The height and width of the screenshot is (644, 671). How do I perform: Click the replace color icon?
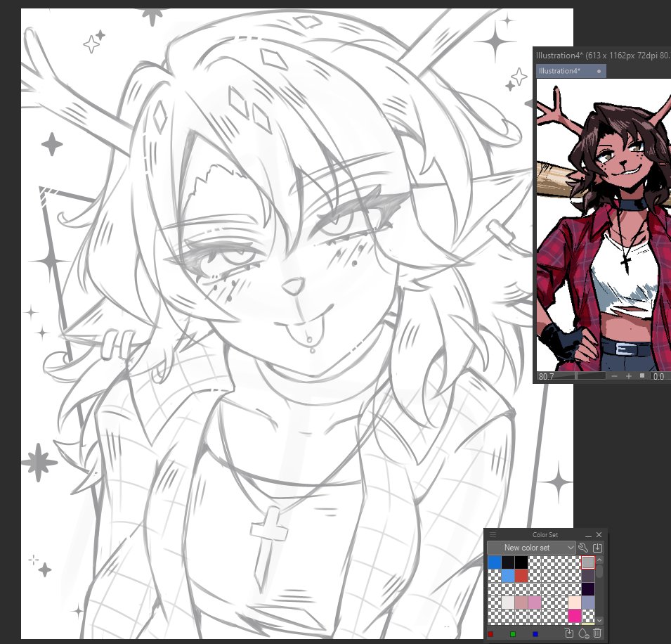[568, 633]
